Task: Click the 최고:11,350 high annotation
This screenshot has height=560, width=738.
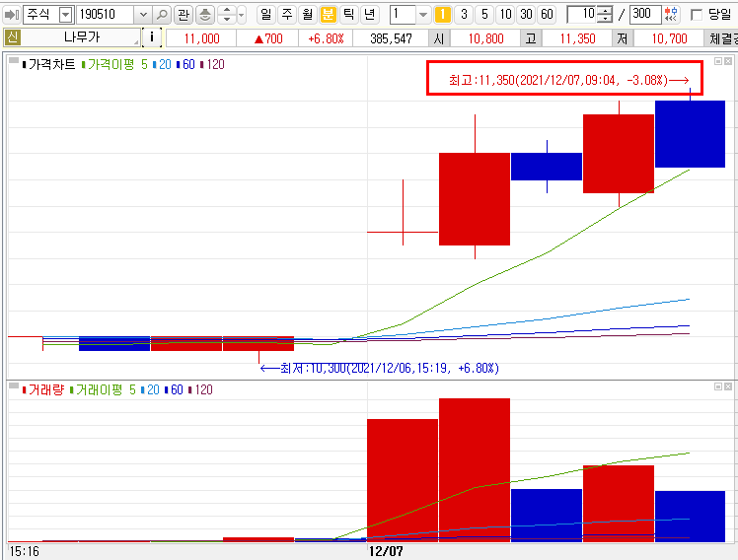Action: [x=568, y=80]
